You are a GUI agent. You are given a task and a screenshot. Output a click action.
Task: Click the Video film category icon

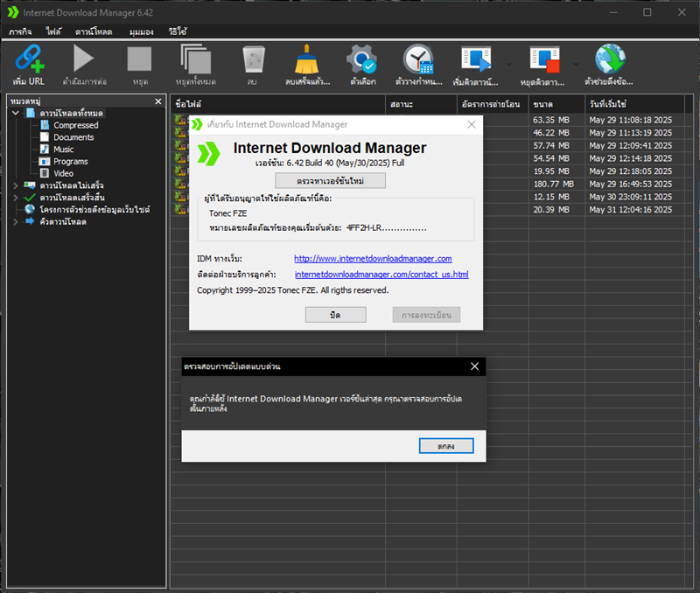point(45,173)
